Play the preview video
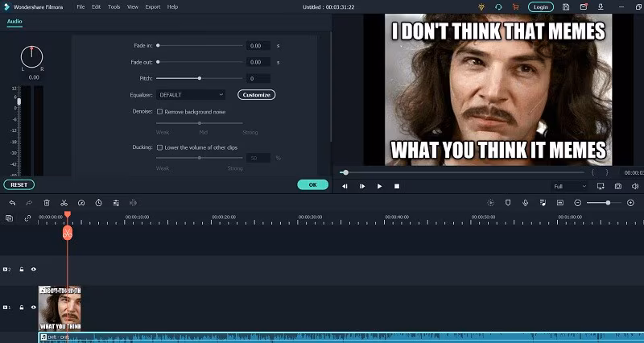 click(x=379, y=186)
